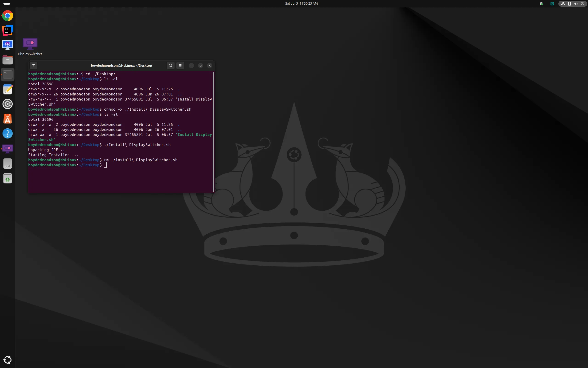588x368 pixels.
Task: Open the clock and calendar panel
Action: point(301,3)
